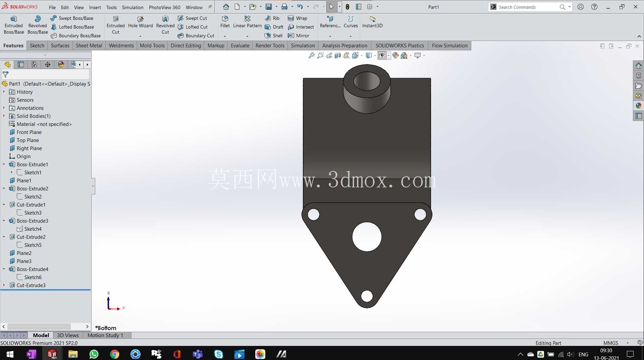
Task: Switch to the 3D Views tab
Action: click(68, 335)
